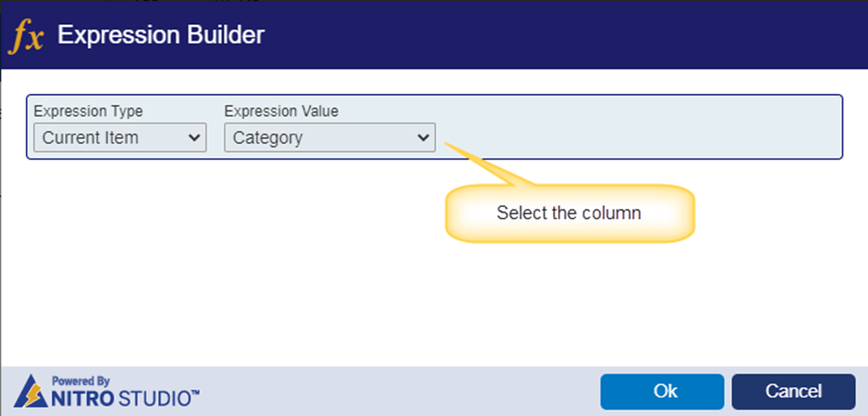The width and height of the screenshot is (868, 416).
Task: Dismiss the dialog with Cancel
Action: pos(793,392)
